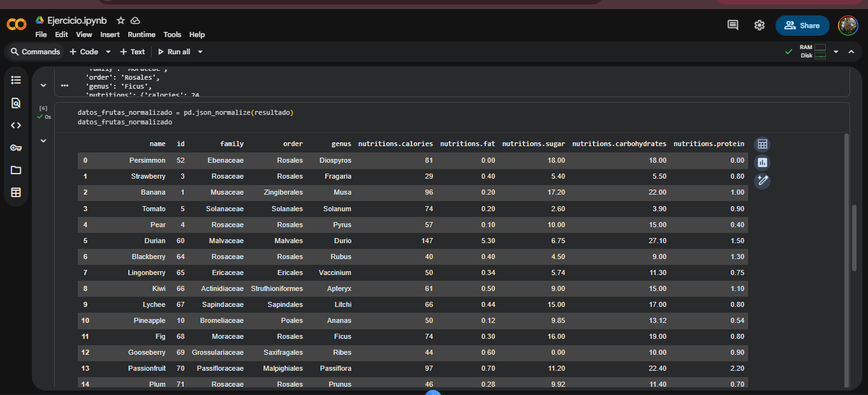Image resolution: width=868 pixels, height=395 pixels.
Task: Click the 'Ebenaceae' family cell
Action: click(x=226, y=161)
